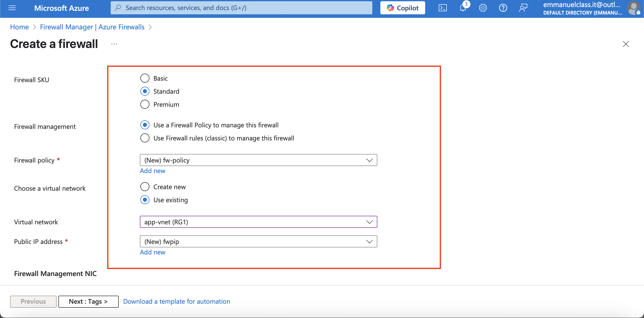Click the Firewall management label
Image resolution: width=644 pixels, height=318 pixels.
(x=45, y=127)
